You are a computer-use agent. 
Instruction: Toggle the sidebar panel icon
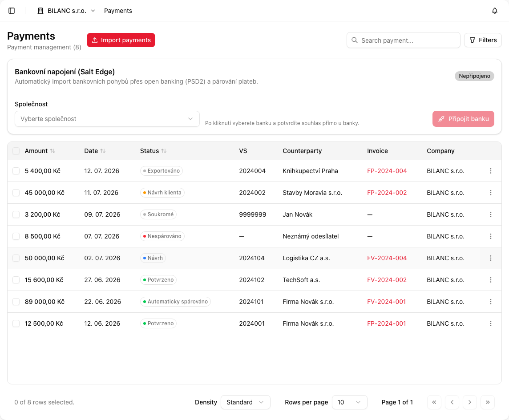[x=12, y=11]
